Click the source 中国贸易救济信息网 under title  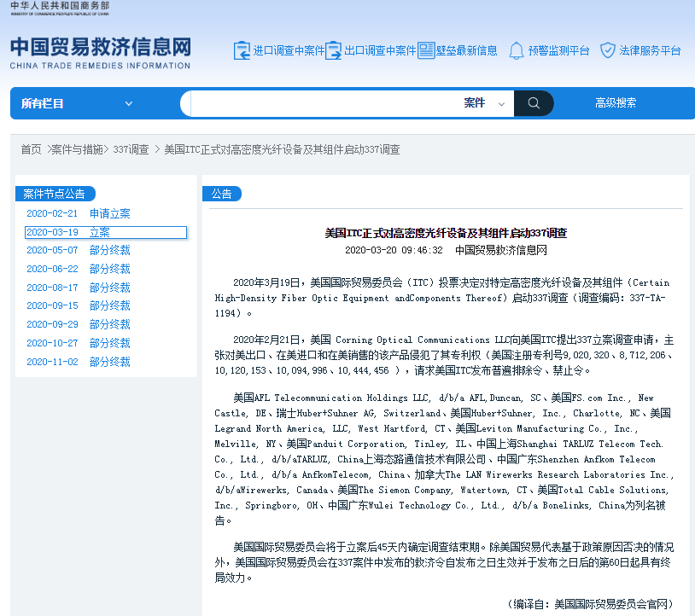(501, 250)
